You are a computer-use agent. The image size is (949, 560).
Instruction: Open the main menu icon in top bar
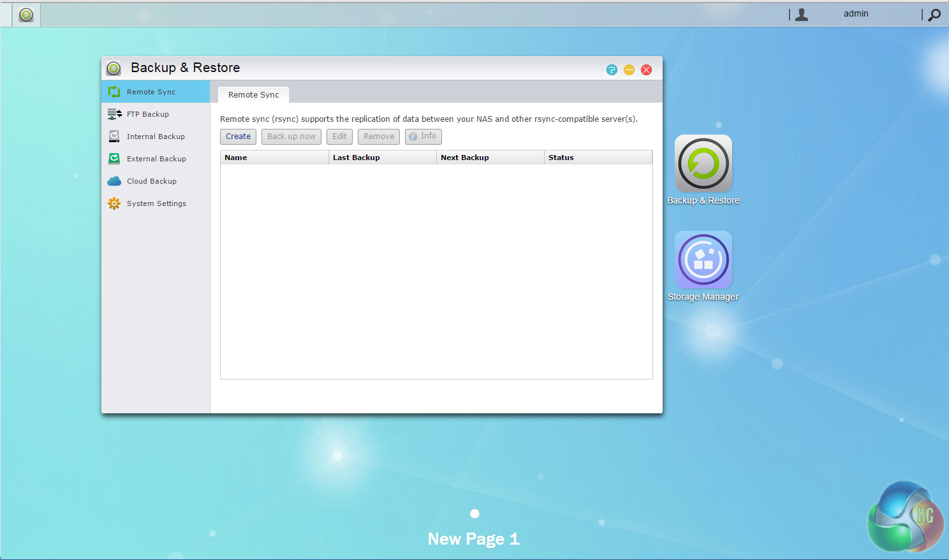(x=26, y=15)
